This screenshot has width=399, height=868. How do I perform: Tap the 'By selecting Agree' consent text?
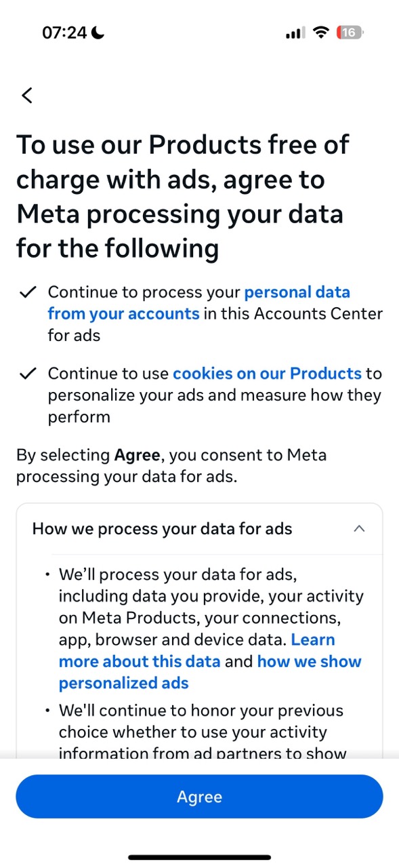pos(171,465)
